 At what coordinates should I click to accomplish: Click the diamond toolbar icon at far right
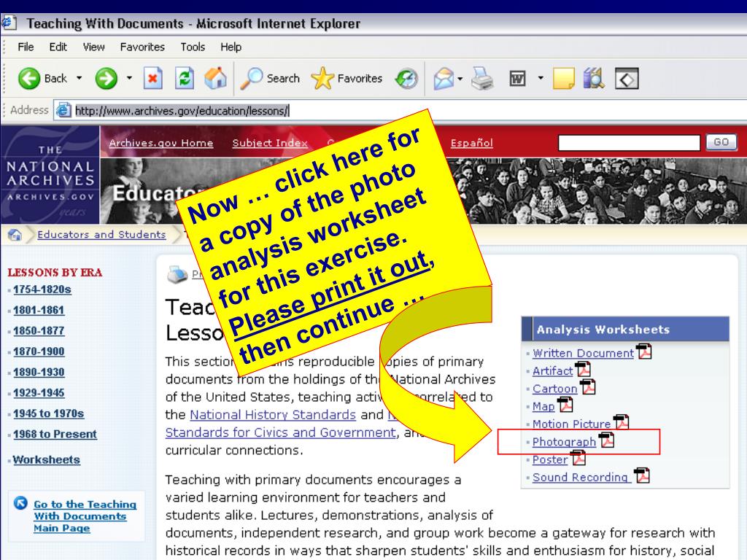pos(627,79)
